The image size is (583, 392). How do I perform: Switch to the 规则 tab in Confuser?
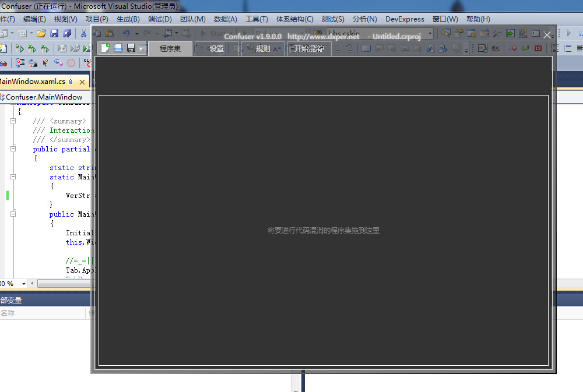click(x=262, y=49)
